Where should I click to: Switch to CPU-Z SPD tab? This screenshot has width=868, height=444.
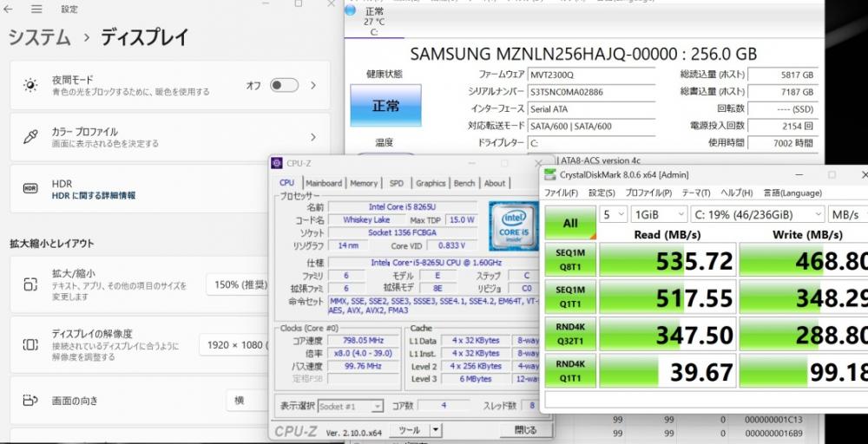click(x=397, y=183)
